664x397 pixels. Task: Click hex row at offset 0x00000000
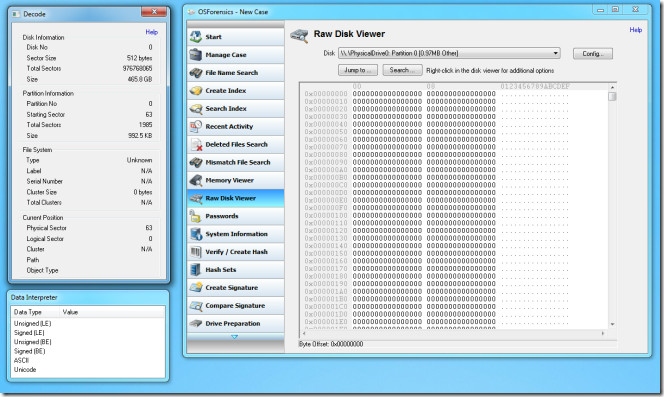(x=436, y=94)
